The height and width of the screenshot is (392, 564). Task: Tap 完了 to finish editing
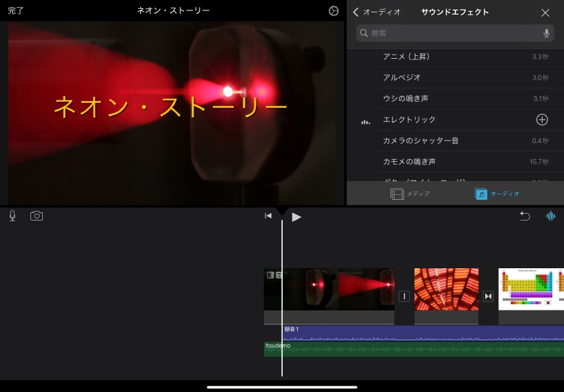click(x=16, y=11)
